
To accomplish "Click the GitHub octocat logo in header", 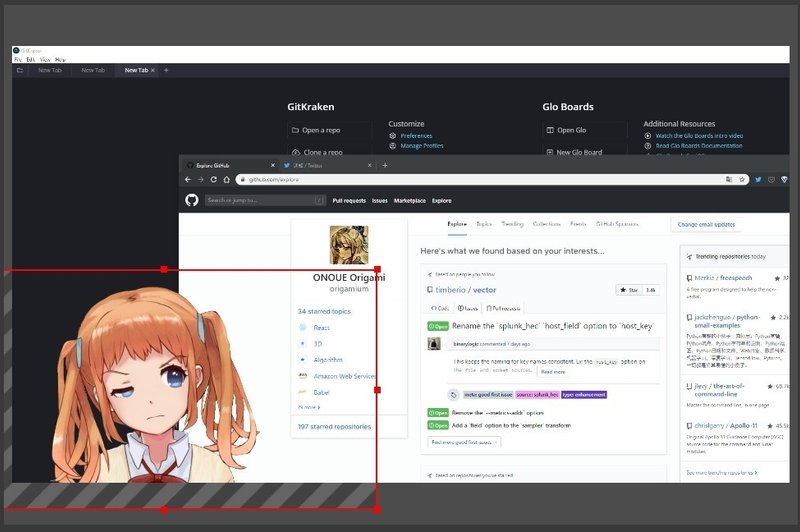I will tap(192, 200).
